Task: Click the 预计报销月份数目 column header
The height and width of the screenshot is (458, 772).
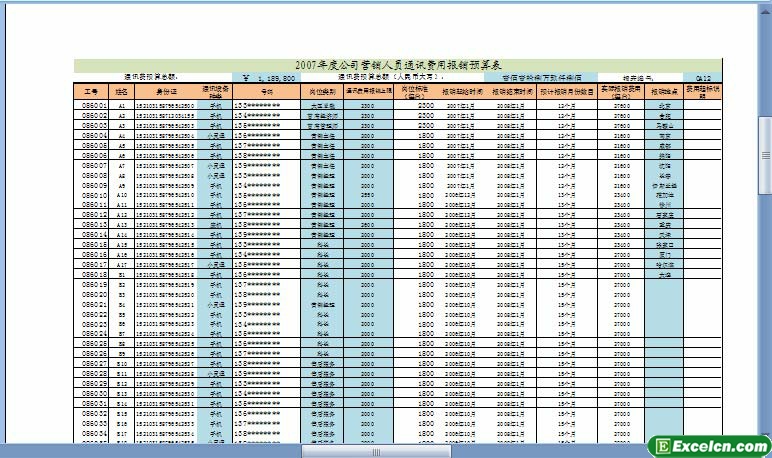Action: pos(567,92)
